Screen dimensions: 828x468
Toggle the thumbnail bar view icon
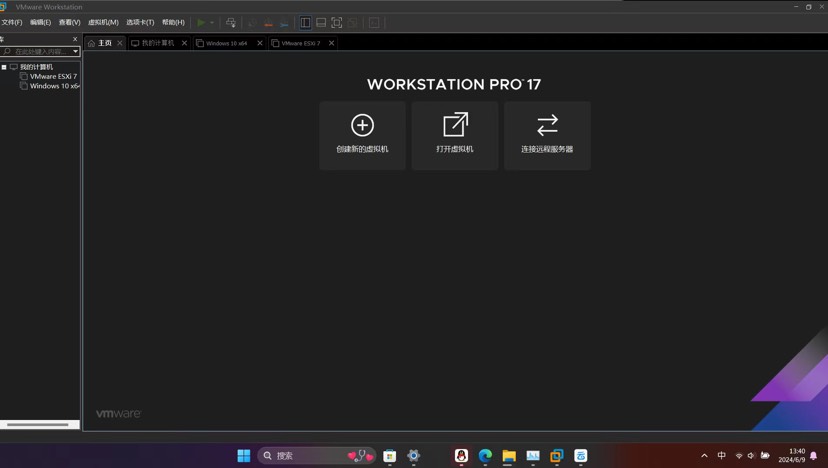point(321,23)
